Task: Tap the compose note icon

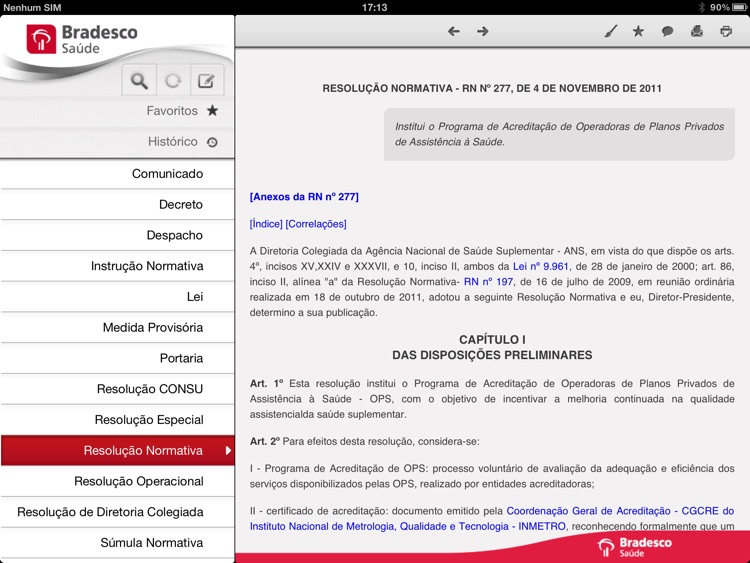Action: pyautogui.click(x=206, y=80)
